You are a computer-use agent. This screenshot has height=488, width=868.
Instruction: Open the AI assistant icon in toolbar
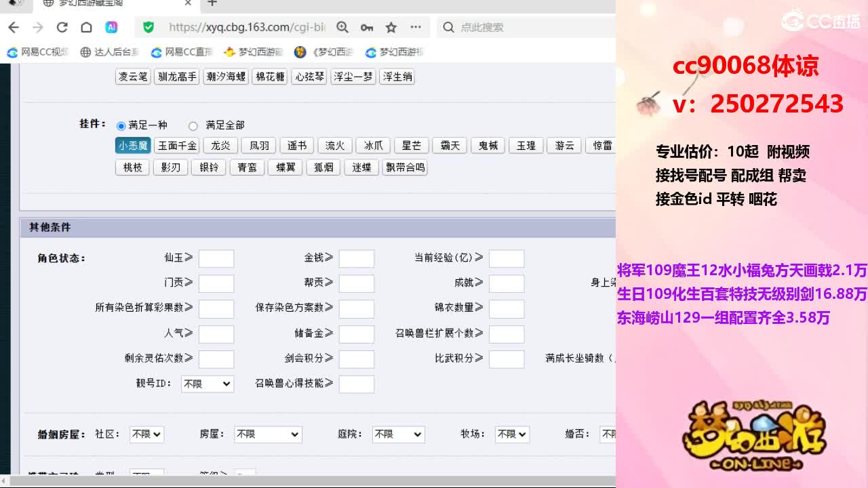[111, 27]
